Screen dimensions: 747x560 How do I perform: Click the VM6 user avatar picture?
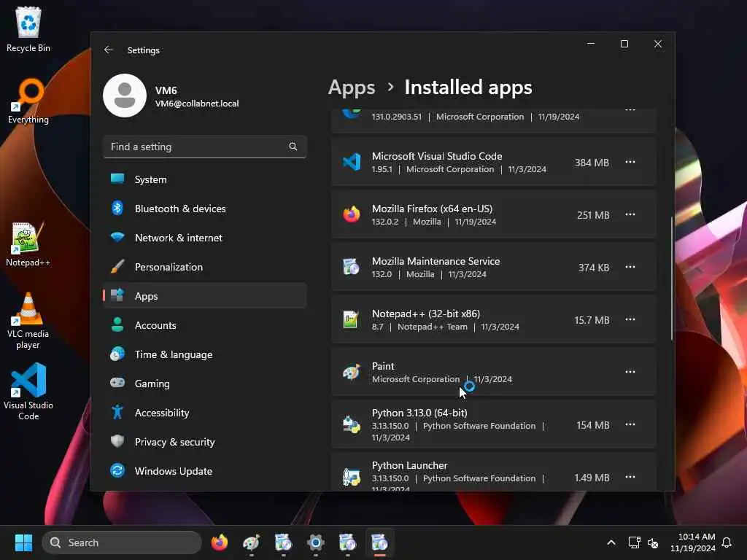coord(125,96)
